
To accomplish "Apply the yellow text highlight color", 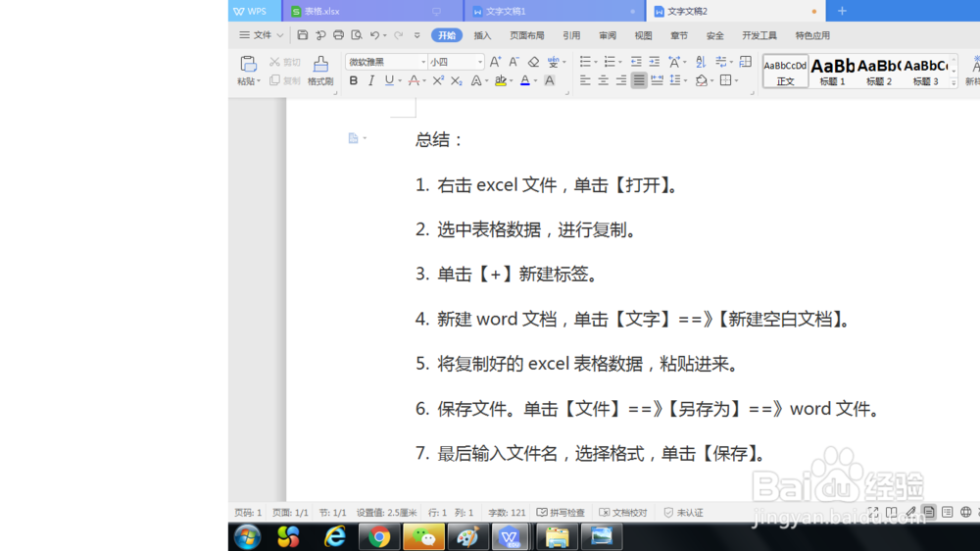I will pyautogui.click(x=500, y=80).
